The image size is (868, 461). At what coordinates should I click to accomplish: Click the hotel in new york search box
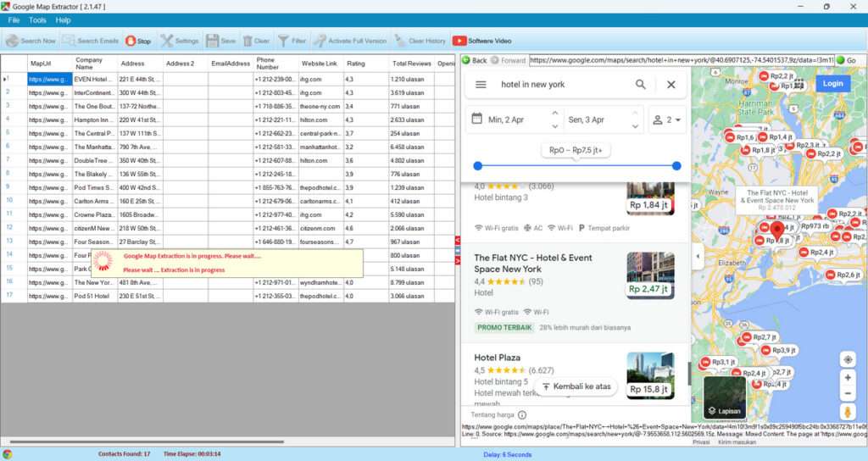[562, 85]
